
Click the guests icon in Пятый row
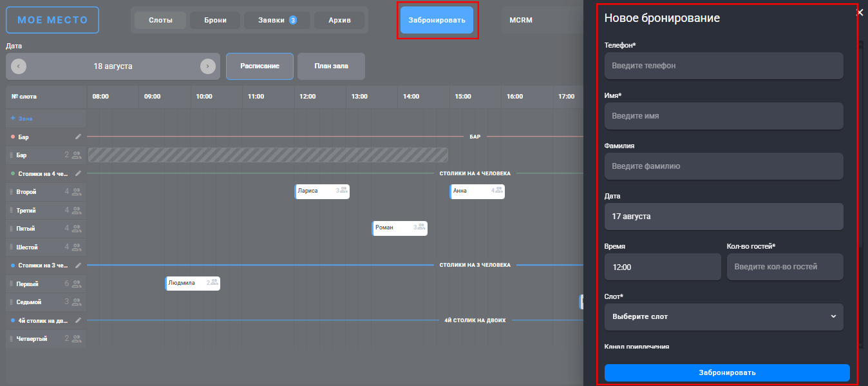pyautogui.click(x=77, y=229)
